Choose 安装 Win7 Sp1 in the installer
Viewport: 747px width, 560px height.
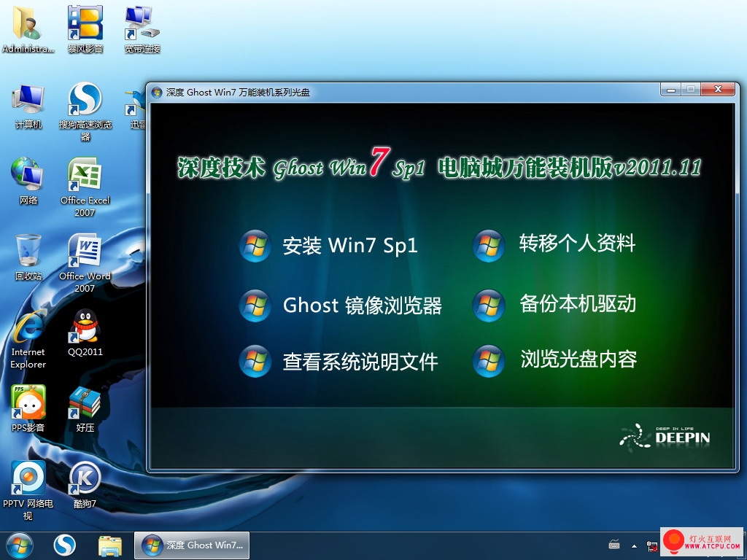pyautogui.click(x=328, y=246)
